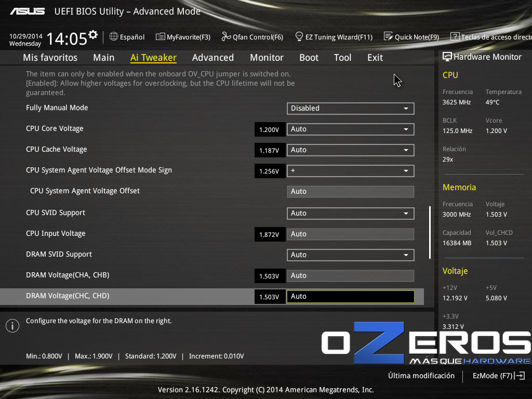This screenshot has height=399, width=532.
Task: Go to the Advanced tab
Action: (x=213, y=58)
